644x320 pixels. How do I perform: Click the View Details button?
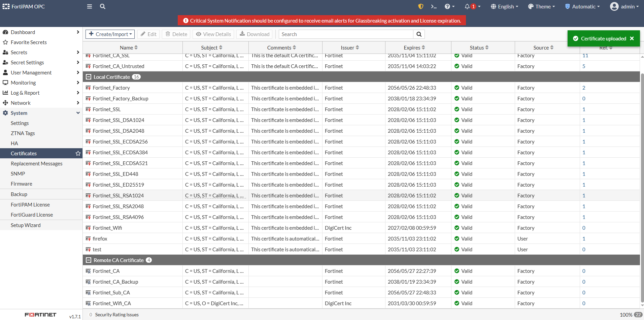[x=213, y=34]
